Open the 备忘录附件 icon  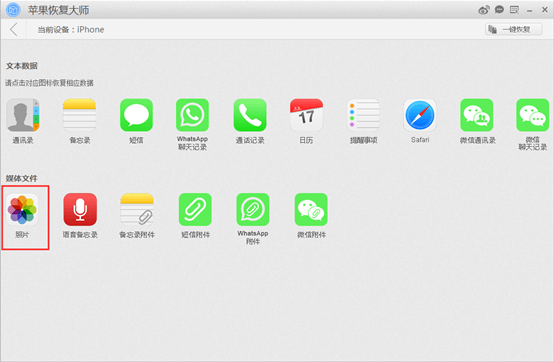[137, 210]
